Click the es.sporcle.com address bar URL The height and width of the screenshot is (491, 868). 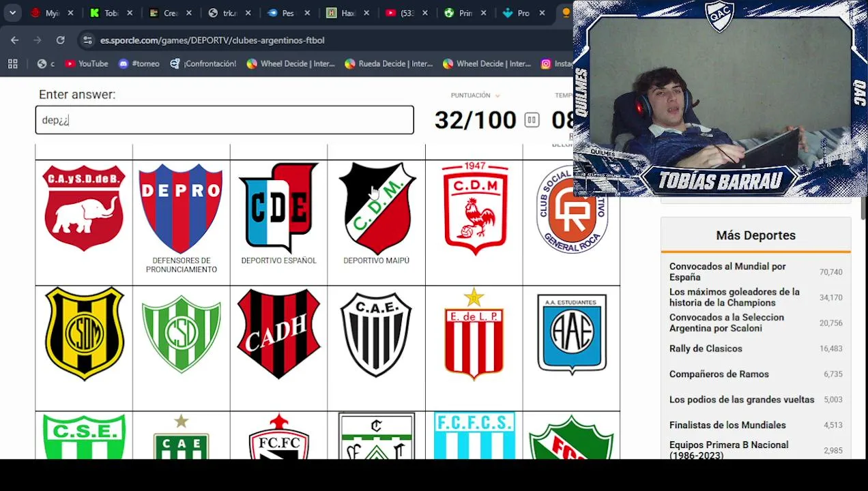point(212,40)
